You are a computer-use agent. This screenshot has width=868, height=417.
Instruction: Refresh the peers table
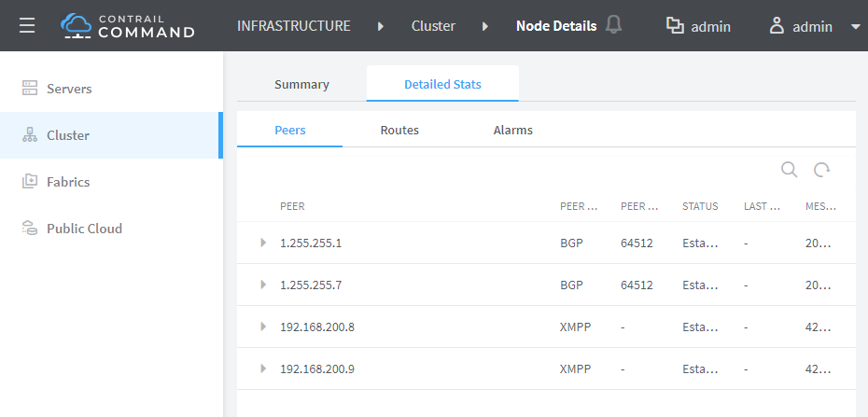tap(821, 169)
